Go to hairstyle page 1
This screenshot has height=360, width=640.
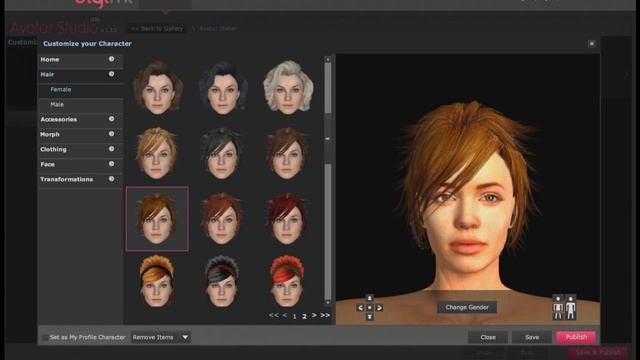coord(294,316)
